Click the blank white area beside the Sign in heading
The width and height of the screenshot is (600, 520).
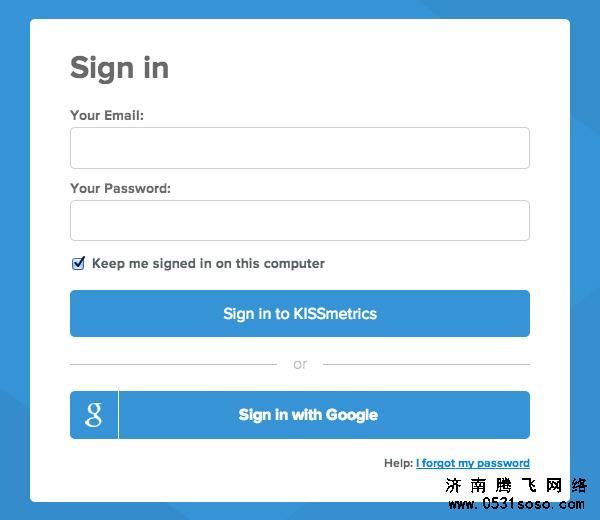pos(344,68)
